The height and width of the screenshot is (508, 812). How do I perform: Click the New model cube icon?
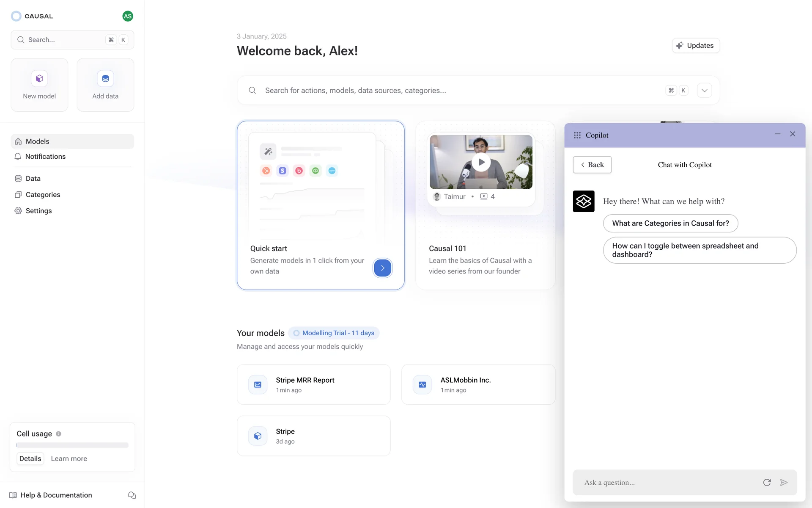point(39,78)
